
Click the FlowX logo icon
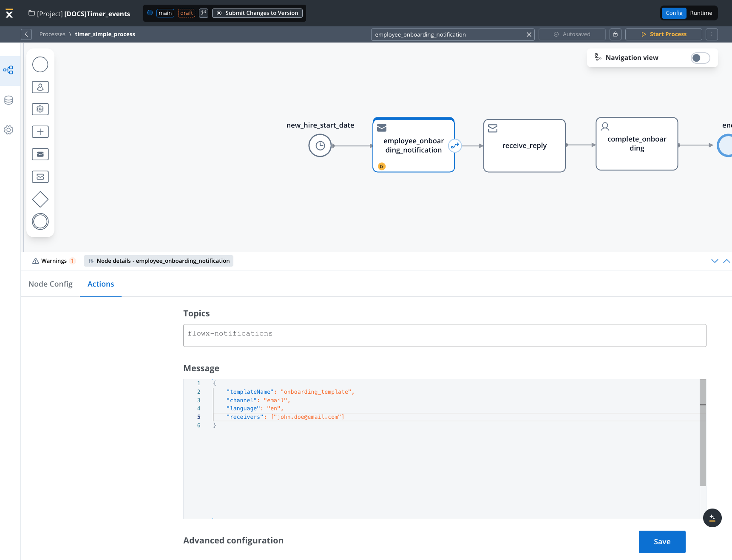(9, 13)
